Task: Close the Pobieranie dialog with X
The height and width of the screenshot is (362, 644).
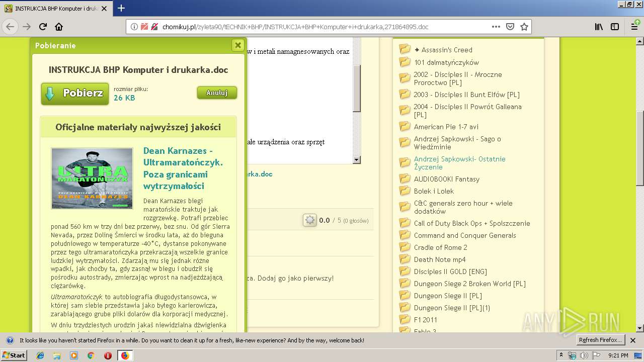Action: (238, 45)
